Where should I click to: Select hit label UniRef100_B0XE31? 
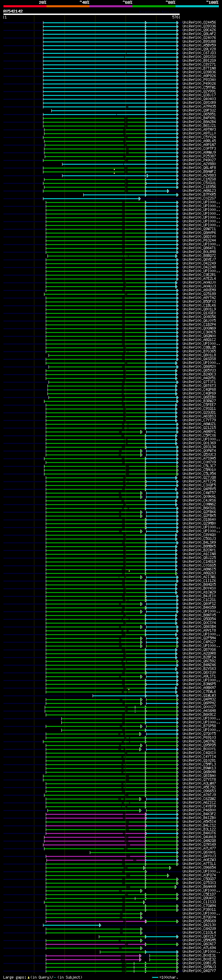pos(199,955)
